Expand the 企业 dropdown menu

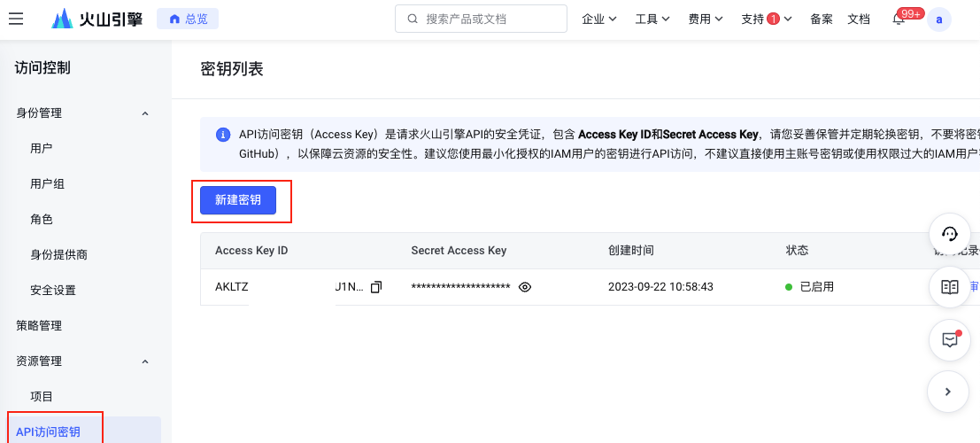tap(599, 19)
